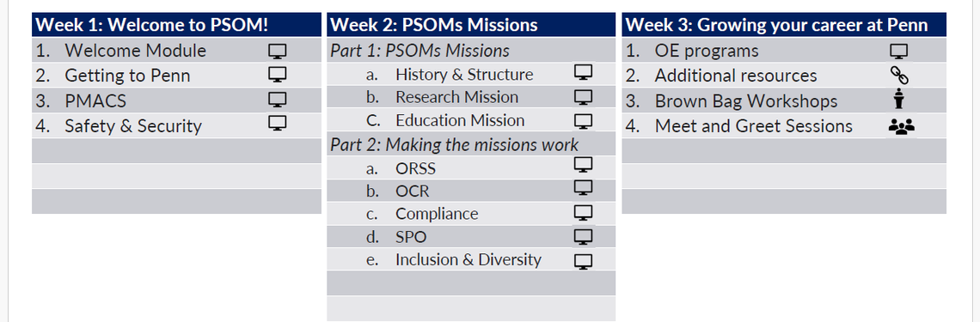Select the chain link icon for Additional resources

(x=898, y=76)
